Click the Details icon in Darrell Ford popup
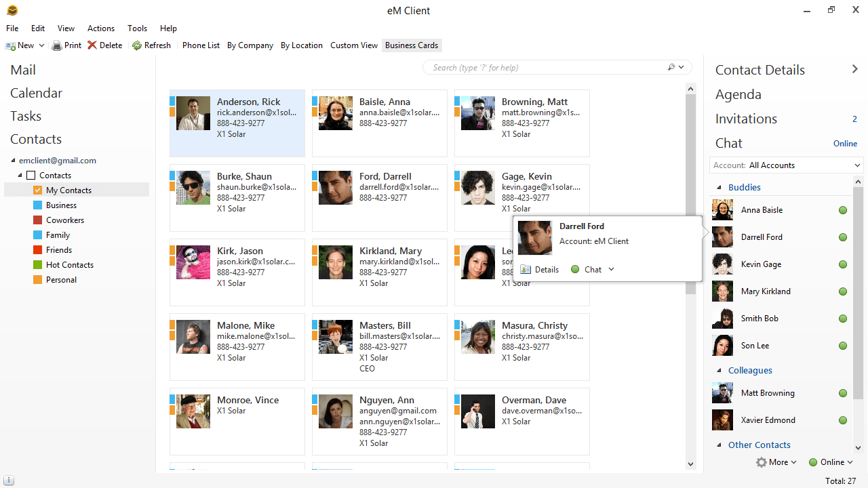 pos(526,270)
